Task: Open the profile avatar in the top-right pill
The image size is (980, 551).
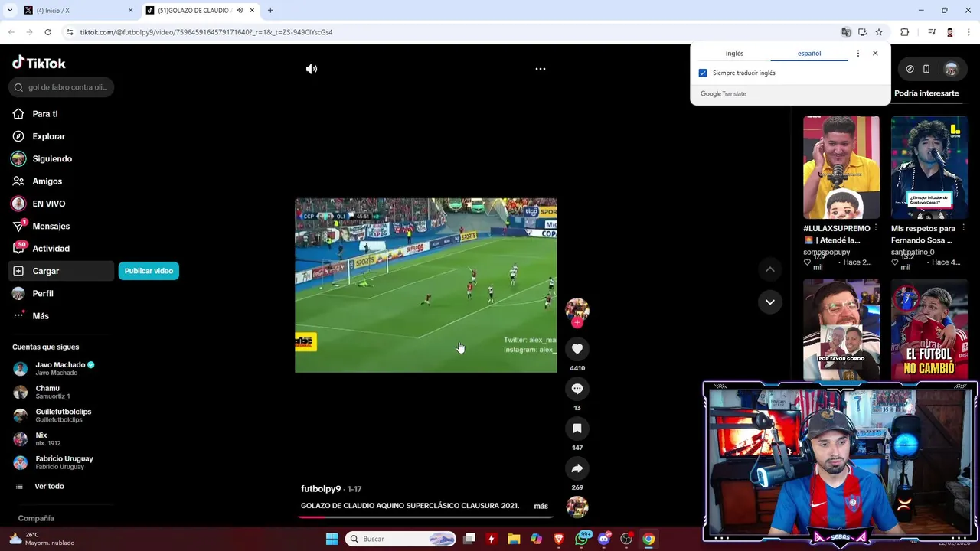Action: (951, 69)
